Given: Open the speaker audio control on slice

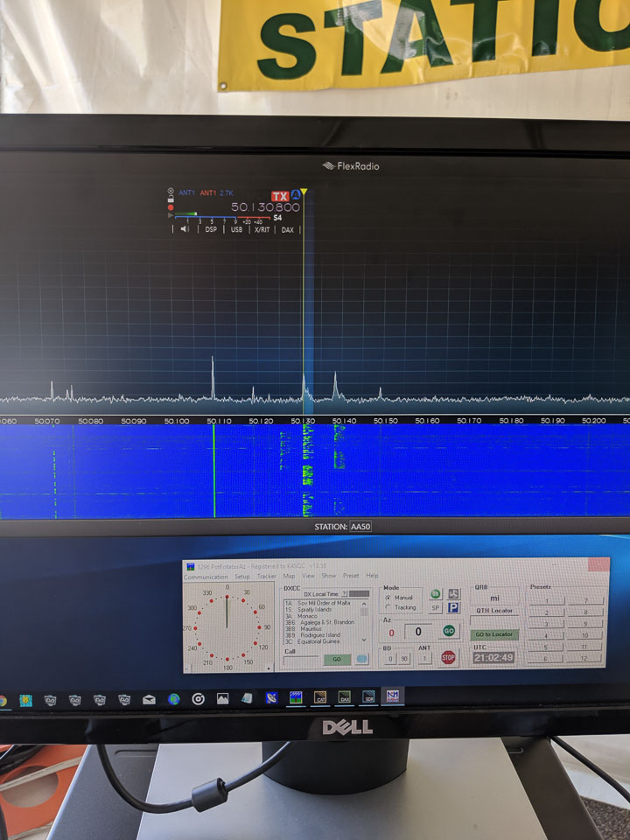Looking at the screenshot, I should tap(184, 229).
